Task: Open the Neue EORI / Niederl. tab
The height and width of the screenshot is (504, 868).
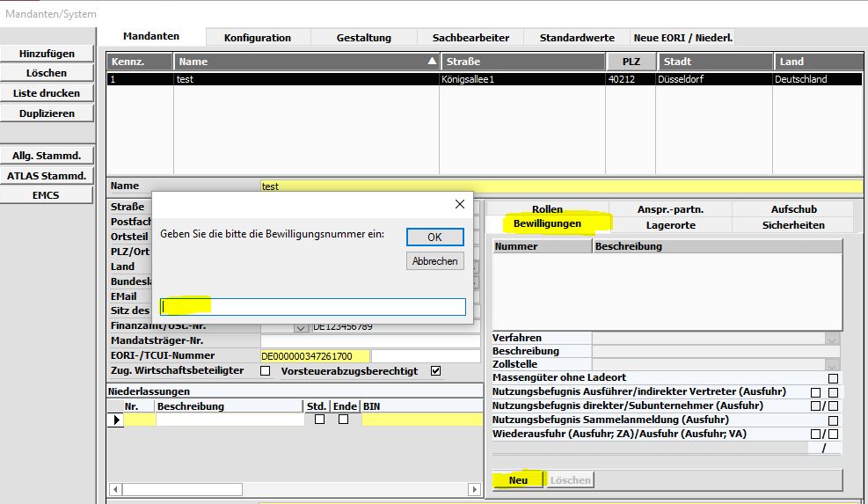Action: [683, 38]
